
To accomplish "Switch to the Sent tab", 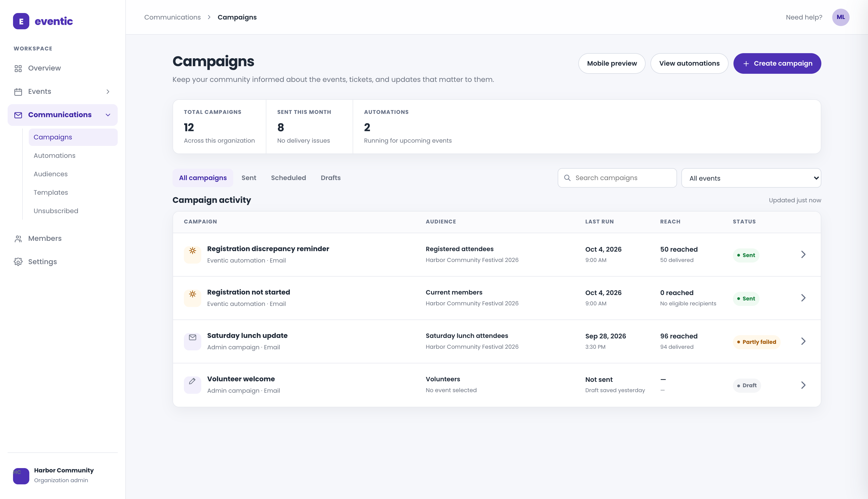I will (x=249, y=178).
